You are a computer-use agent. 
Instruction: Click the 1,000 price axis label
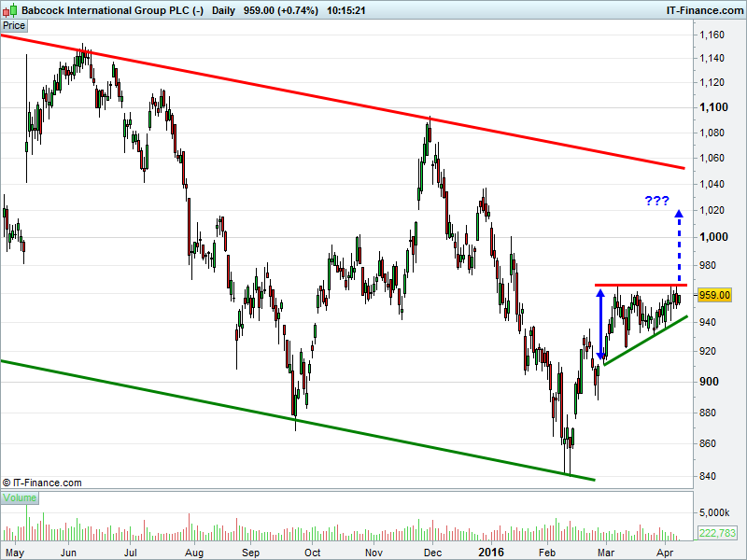pyautogui.click(x=713, y=237)
